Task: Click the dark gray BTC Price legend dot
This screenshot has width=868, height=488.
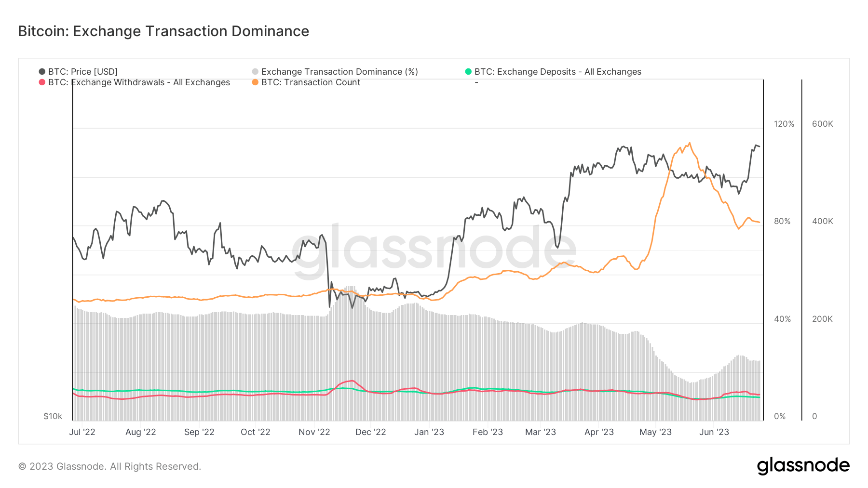Action: tap(42, 72)
